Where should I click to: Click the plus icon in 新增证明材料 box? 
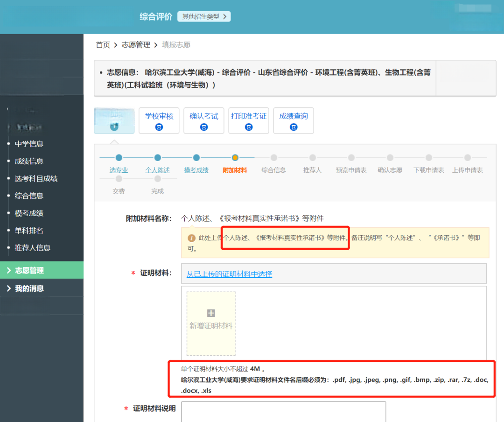pyautogui.click(x=211, y=313)
